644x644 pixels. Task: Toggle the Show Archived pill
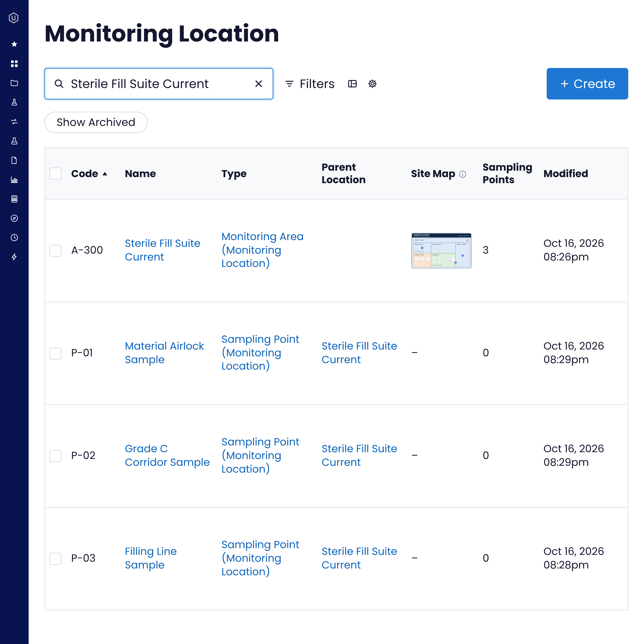point(96,122)
